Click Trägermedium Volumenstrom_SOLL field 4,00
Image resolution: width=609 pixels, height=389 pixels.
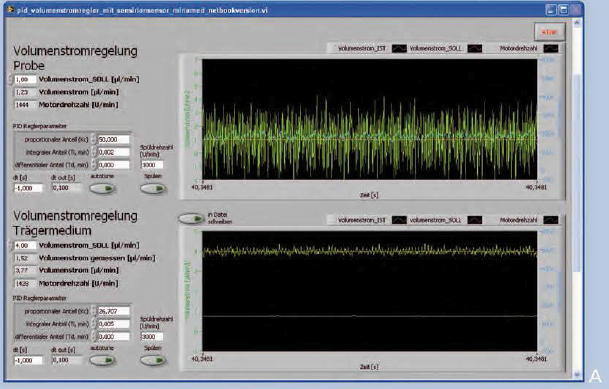(25, 246)
